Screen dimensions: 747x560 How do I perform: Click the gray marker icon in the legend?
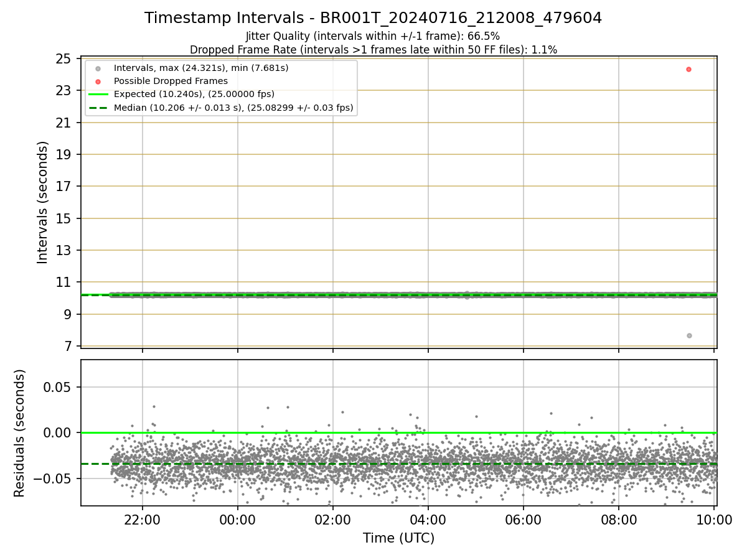[x=98, y=68]
